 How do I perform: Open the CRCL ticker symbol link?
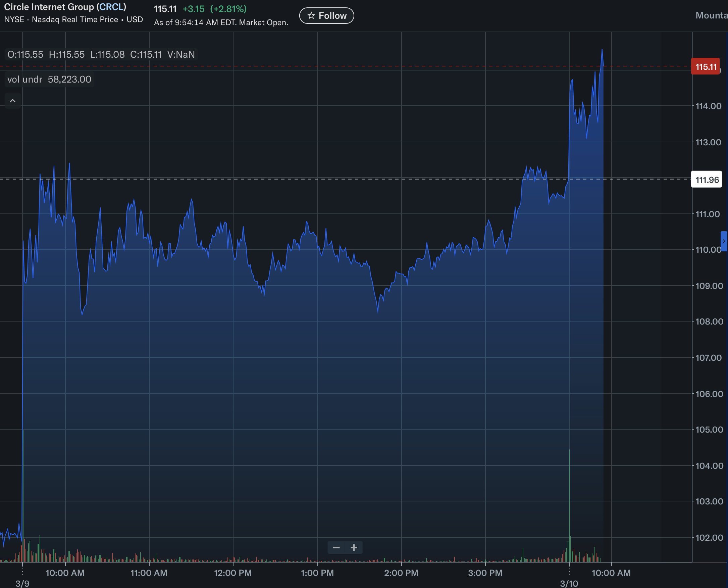[x=112, y=7]
